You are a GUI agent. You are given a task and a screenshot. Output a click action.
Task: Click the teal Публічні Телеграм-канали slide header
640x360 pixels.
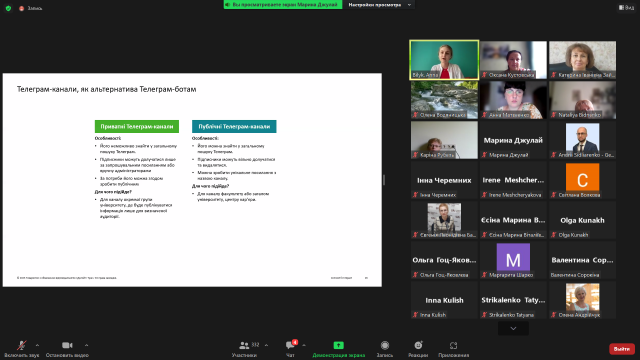click(234, 127)
